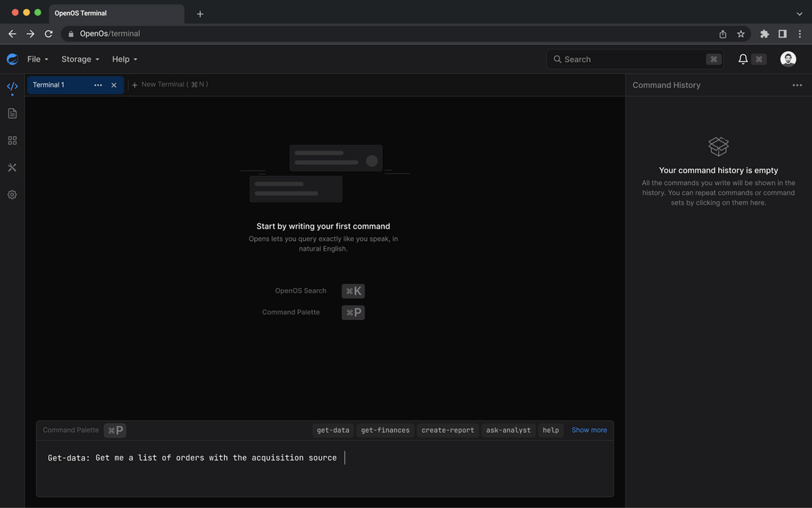
Task: Click 'Your command history is empty' text
Action: [718, 170]
